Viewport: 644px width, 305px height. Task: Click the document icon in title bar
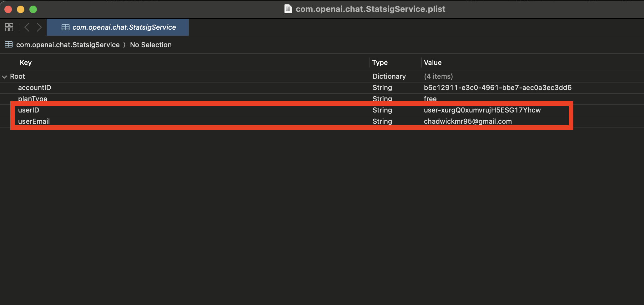[288, 9]
